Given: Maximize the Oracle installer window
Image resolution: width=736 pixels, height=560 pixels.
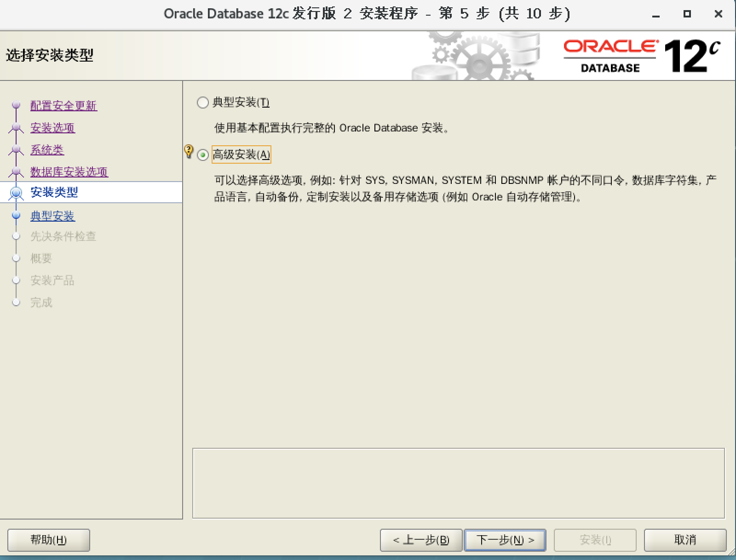Looking at the screenshot, I should click(687, 14).
